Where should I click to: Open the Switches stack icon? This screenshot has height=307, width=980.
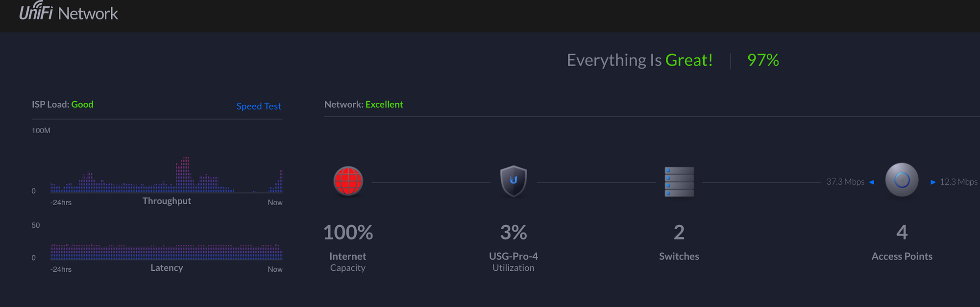(679, 182)
